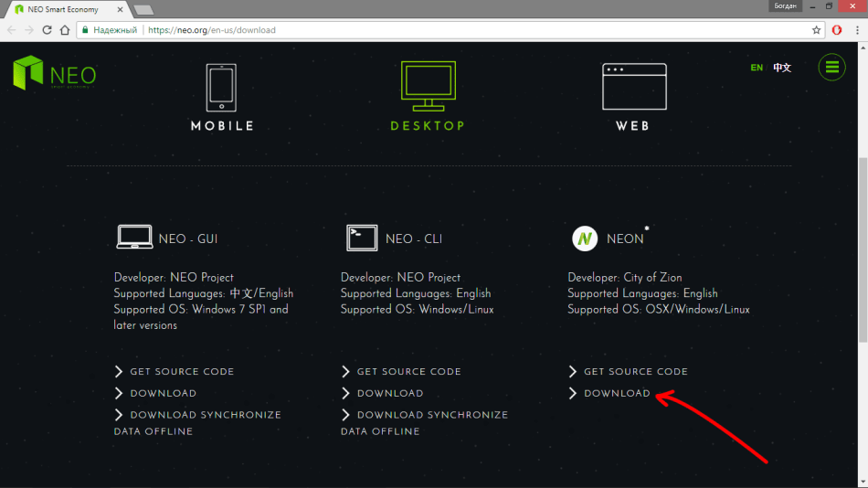Viewport: 868px width, 488px height.
Task: Click the NEO Smart Economy tab title
Action: coord(63,9)
